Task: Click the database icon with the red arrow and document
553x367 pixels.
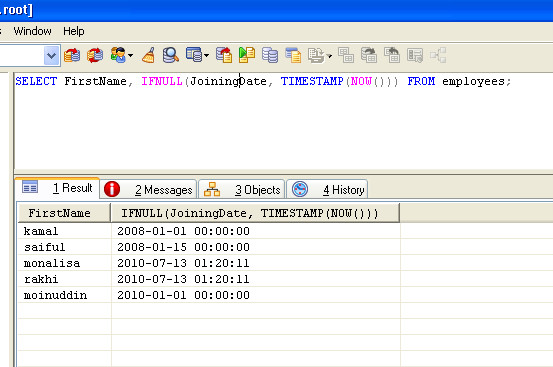Action: click(224, 55)
